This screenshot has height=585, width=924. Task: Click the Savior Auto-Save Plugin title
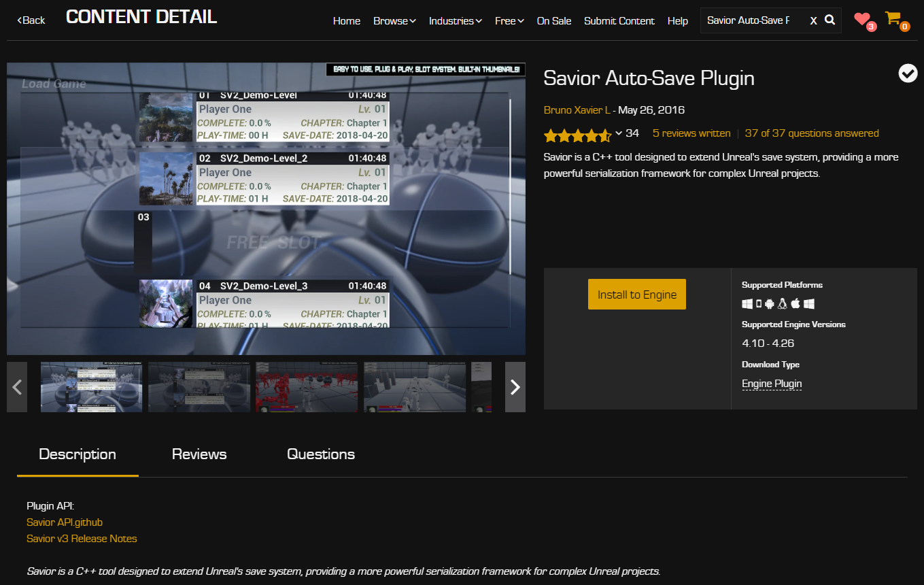pos(649,78)
